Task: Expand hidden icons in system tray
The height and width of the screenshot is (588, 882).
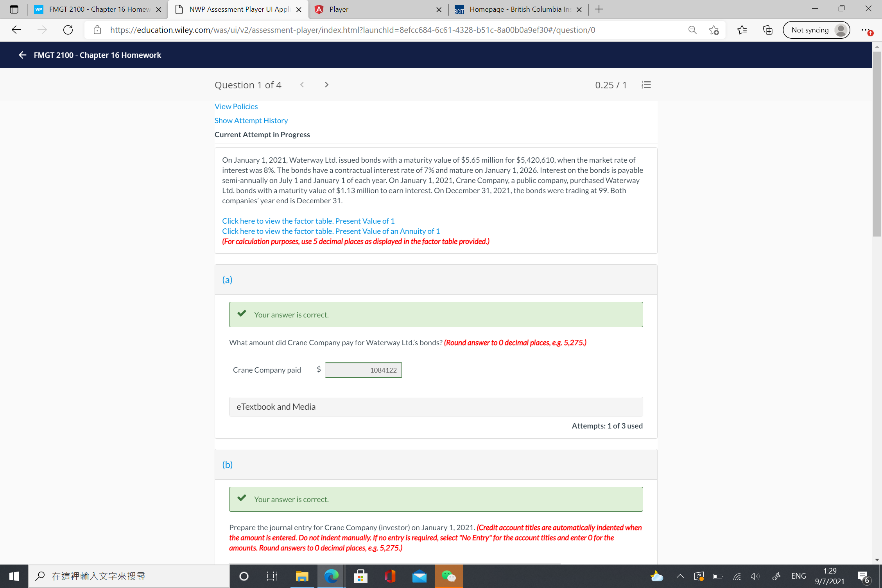Action: click(680, 576)
